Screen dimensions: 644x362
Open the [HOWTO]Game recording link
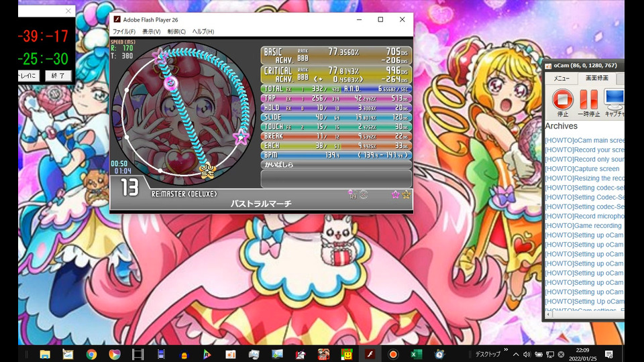pos(583,225)
